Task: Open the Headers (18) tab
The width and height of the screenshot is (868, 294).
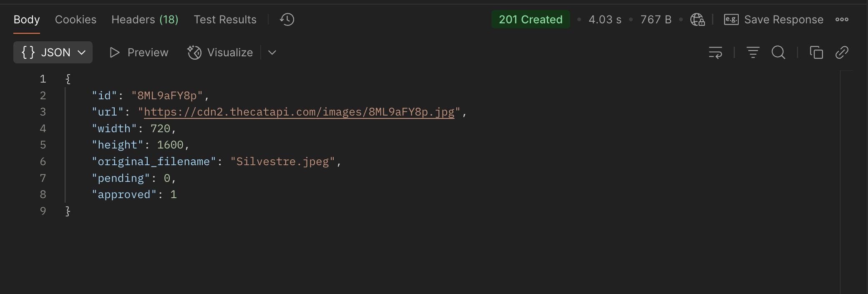Action: [145, 20]
